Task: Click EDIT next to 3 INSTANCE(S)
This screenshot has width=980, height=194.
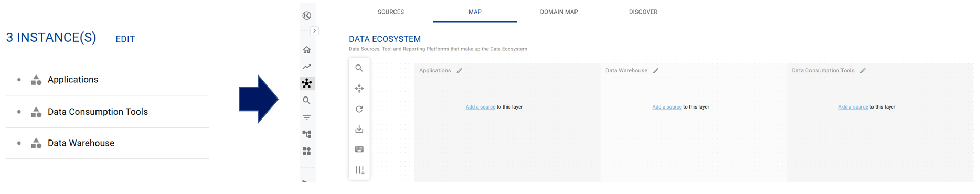Action: click(125, 39)
